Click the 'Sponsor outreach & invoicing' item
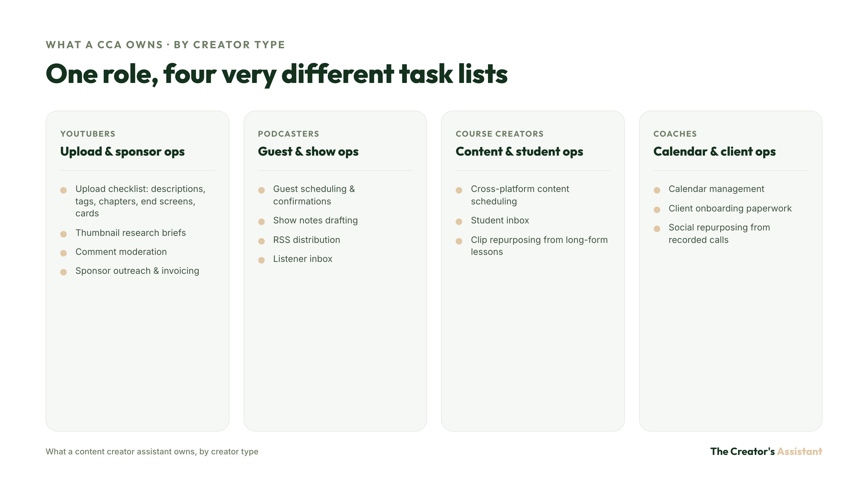This screenshot has width=868, height=488. coord(137,271)
